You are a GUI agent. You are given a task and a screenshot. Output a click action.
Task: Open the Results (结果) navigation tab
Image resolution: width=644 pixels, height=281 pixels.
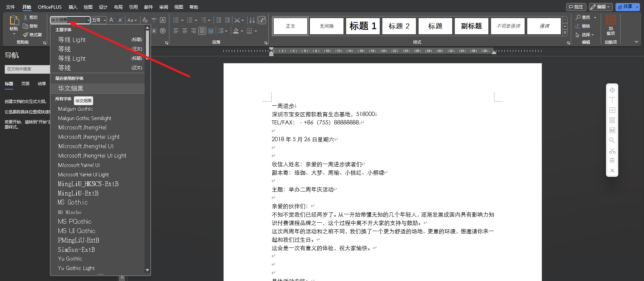[x=42, y=84]
